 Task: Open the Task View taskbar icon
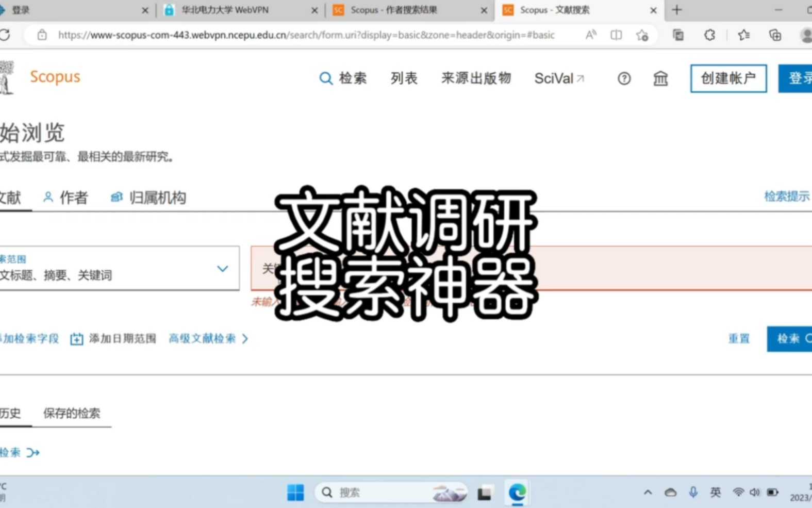click(x=484, y=493)
